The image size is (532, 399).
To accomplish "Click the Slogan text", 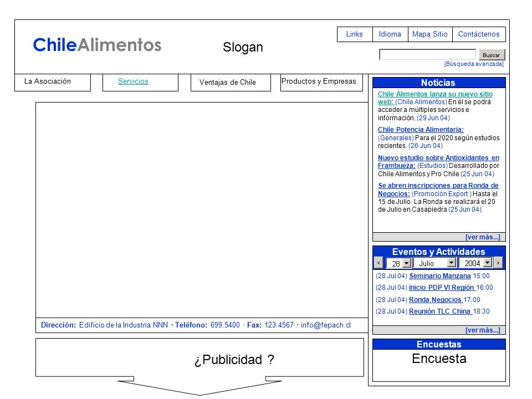I will tap(243, 47).
